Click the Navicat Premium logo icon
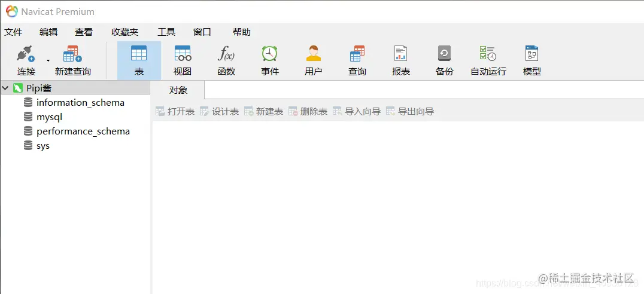Image resolution: width=644 pixels, height=294 pixels. (11, 11)
